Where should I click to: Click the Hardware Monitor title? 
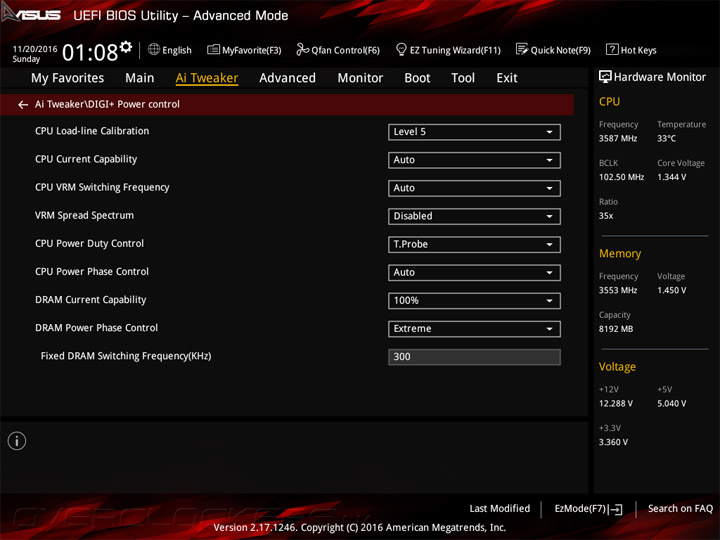pos(659,77)
